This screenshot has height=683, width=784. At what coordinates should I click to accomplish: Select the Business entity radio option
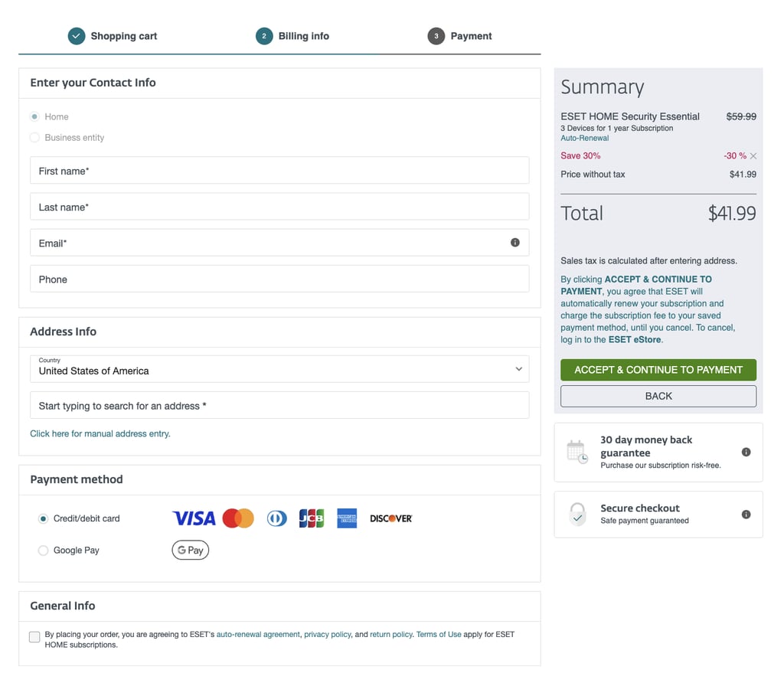point(34,138)
